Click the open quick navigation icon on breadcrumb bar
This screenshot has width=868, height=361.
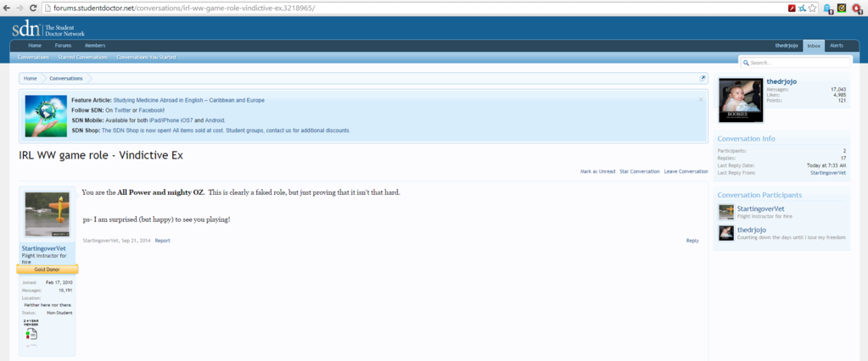(x=703, y=79)
